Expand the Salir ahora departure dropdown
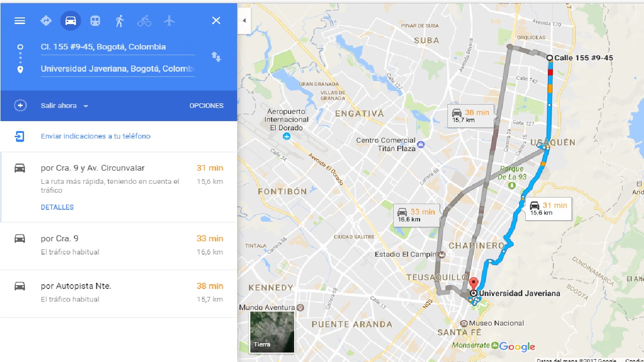Viewport: 644px width, 362px height. coord(65,106)
